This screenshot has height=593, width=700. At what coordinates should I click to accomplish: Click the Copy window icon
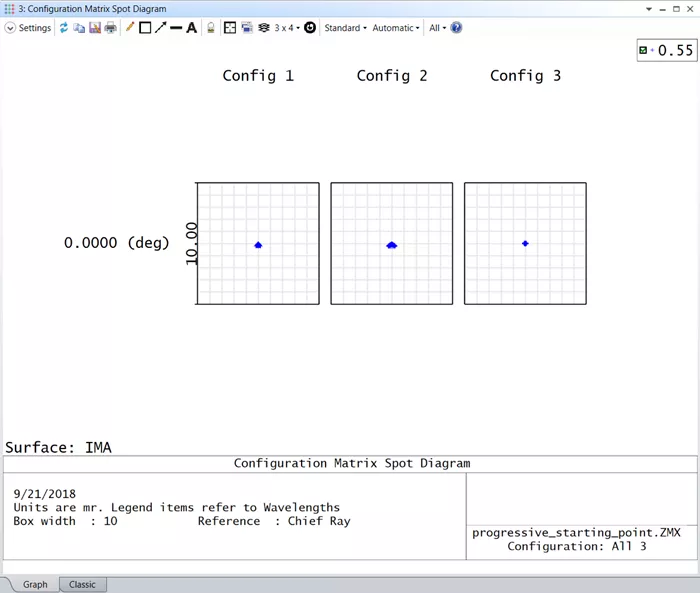pos(79,28)
